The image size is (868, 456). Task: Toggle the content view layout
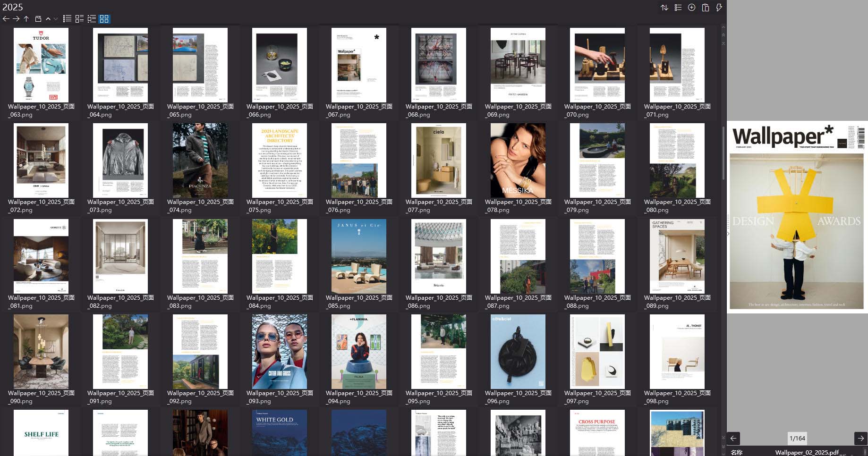(x=92, y=19)
